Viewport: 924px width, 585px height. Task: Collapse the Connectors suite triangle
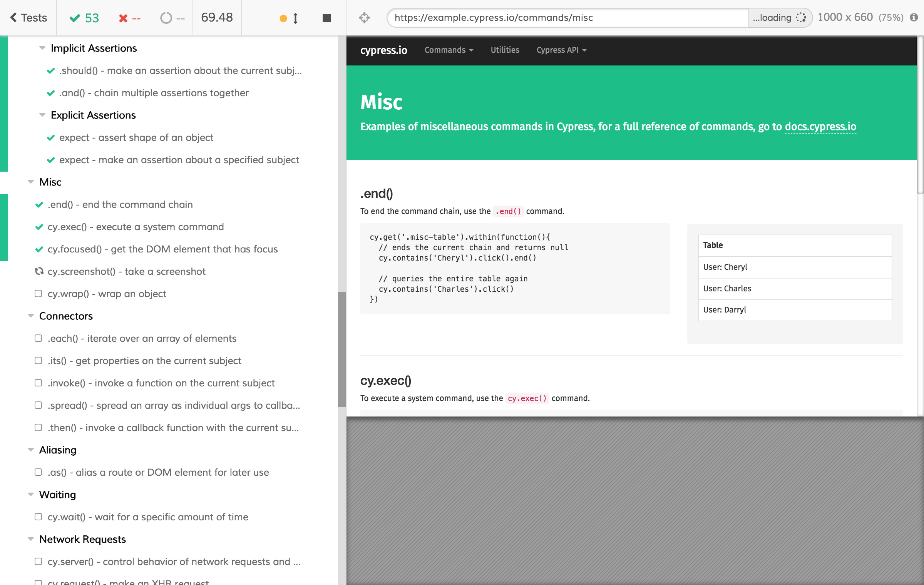[31, 316]
